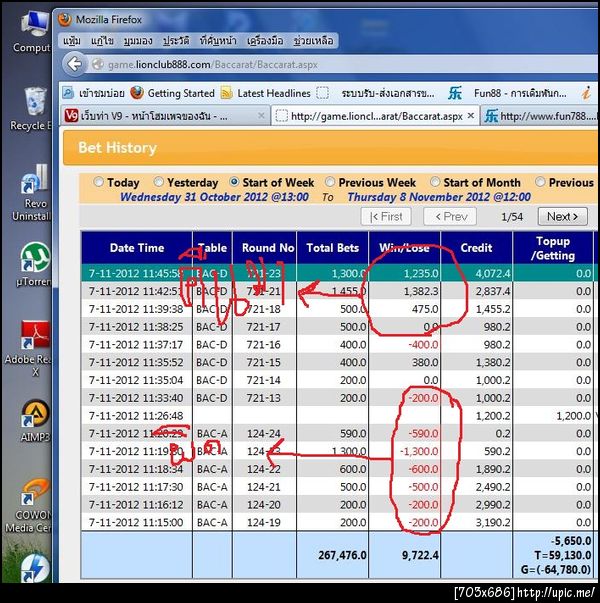Open the เครื่องมือ (Tools) menu

(x=265, y=41)
